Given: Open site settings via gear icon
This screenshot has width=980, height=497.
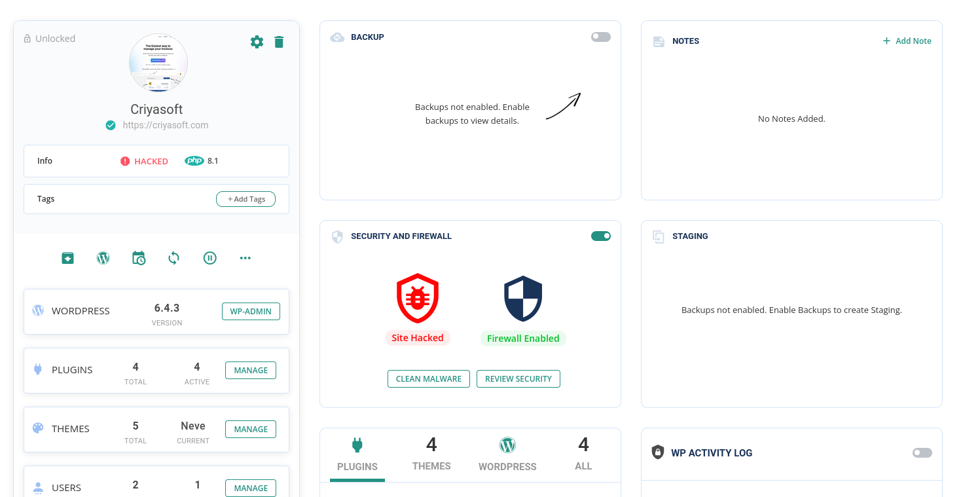Looking at the screenshot, I should tap(257, 42).
